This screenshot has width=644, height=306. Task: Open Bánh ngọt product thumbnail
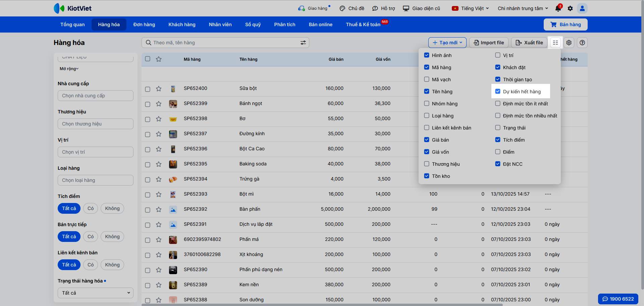click(173, 104)
